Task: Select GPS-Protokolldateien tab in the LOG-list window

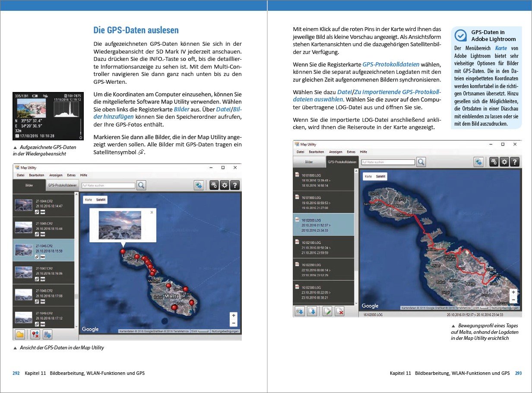Action: [x=342, y=162]
